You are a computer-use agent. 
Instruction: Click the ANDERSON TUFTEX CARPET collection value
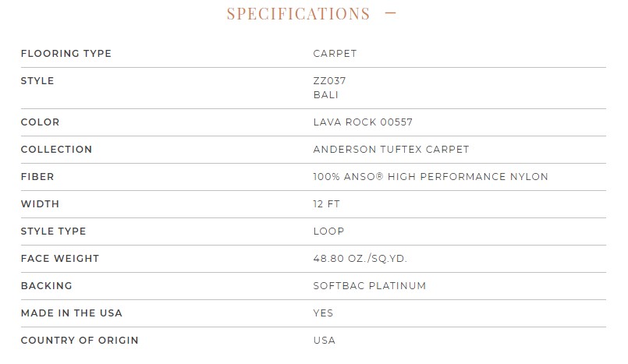(x=392, y=149)
